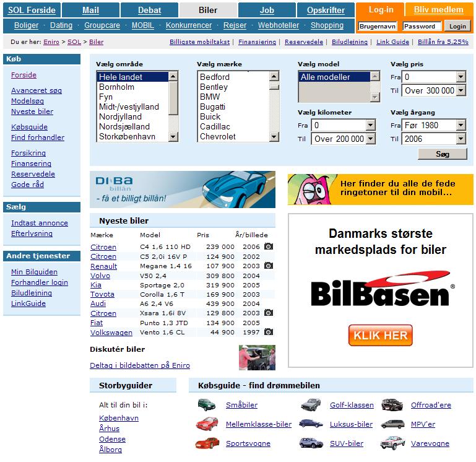Open Deltag i bildebatten på Eniro
Image resolution: width=476 pixels, height=462 pixels.
pos(140,365)
